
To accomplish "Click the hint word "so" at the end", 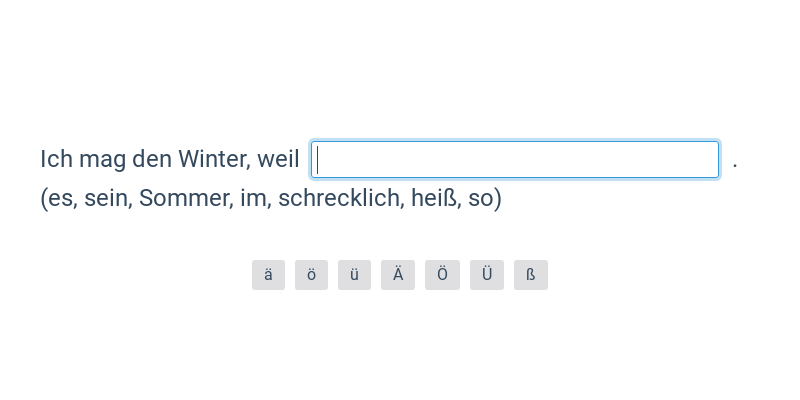I will 481,198.
